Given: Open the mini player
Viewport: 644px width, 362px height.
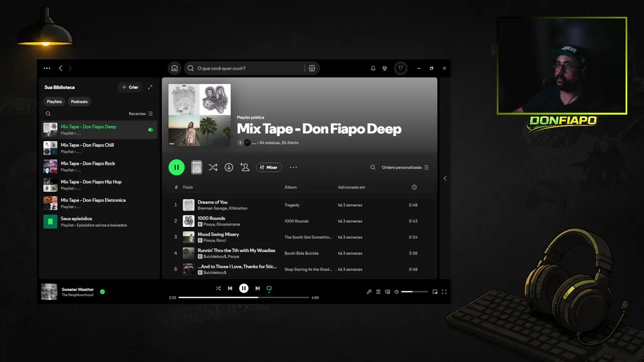Looking at the screenshot, I should point(435,292).
